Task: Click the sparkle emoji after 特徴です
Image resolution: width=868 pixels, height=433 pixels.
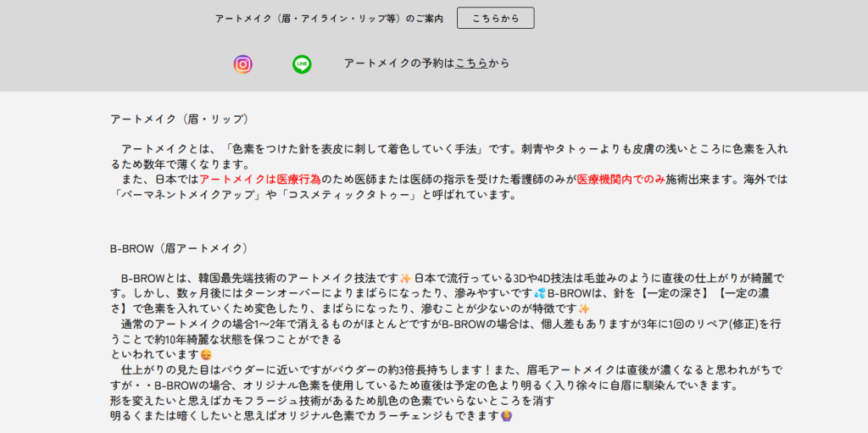Action: pos(584,308)
